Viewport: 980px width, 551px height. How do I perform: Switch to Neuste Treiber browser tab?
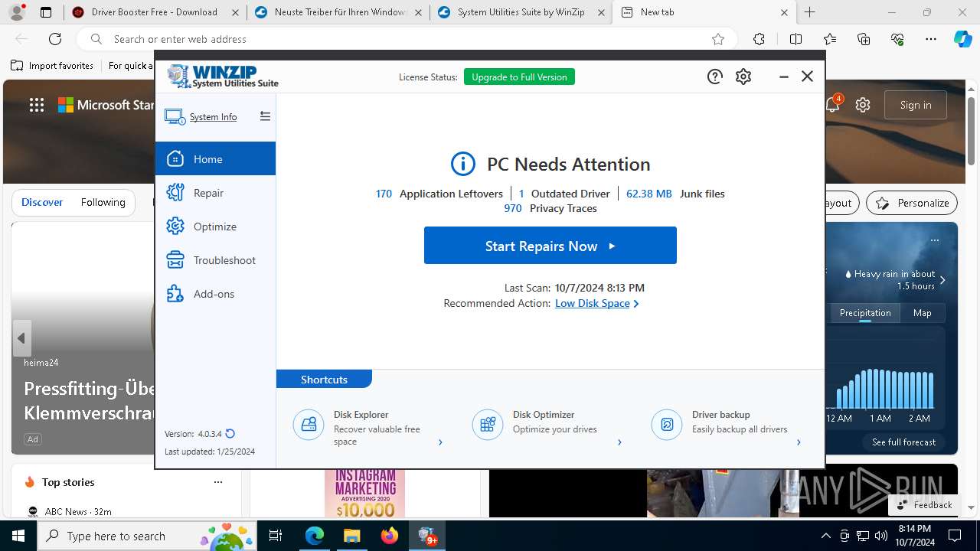tap(338, 12)
